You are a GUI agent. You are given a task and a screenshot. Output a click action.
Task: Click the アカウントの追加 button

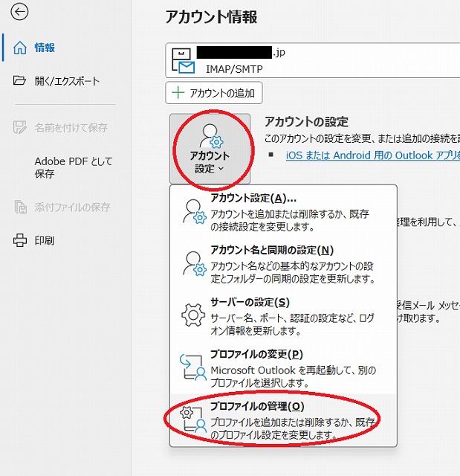pos(213,93)
